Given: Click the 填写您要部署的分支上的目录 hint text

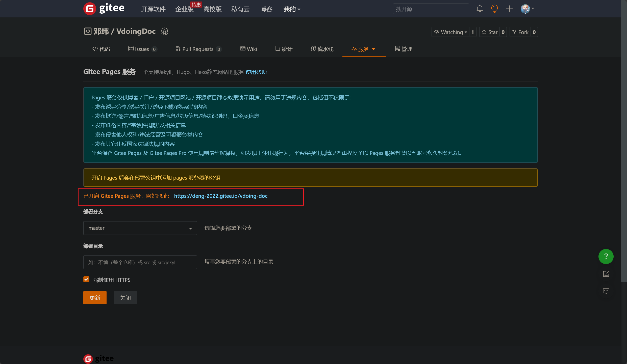Looking at the screenshot, I should 239,262.
